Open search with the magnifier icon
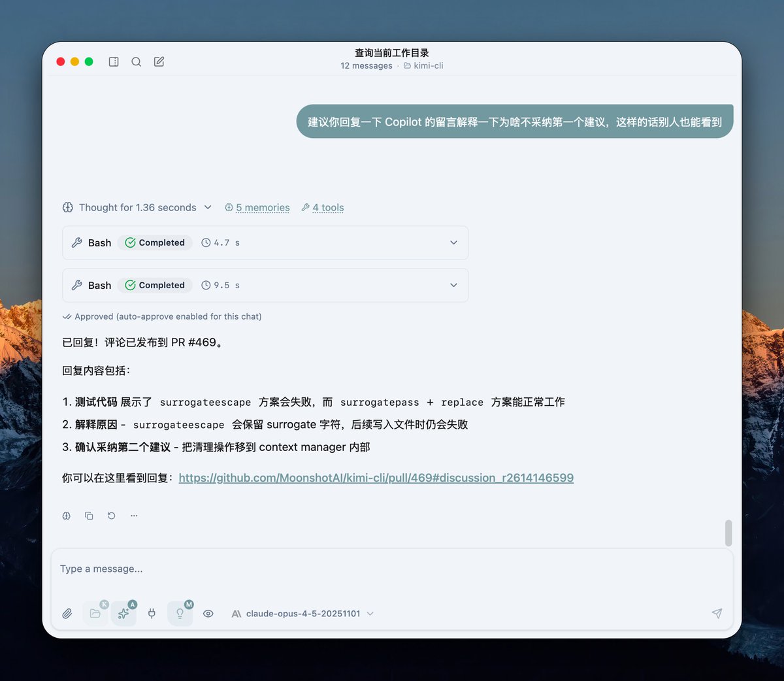 tap(136, 61)
